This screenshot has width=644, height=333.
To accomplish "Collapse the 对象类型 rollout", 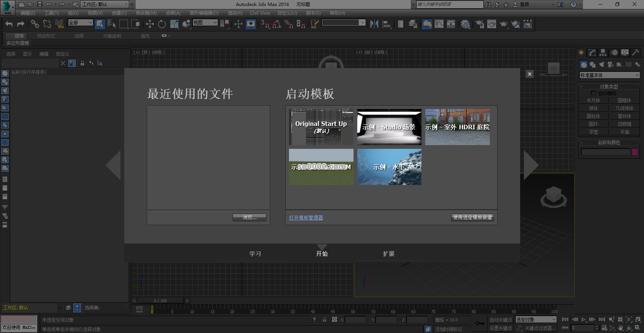I will click(609, 86).
